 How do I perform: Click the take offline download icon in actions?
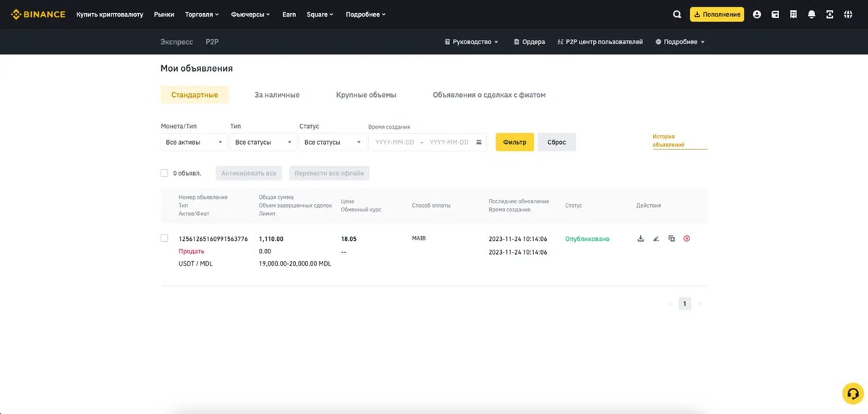[x=640, y=239]
